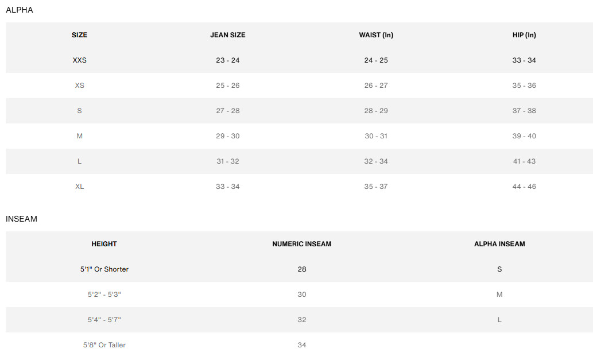Select waist measurement 35 - 37
The width and height of the screenshot is (593, 364).
[x=376, y=187]
